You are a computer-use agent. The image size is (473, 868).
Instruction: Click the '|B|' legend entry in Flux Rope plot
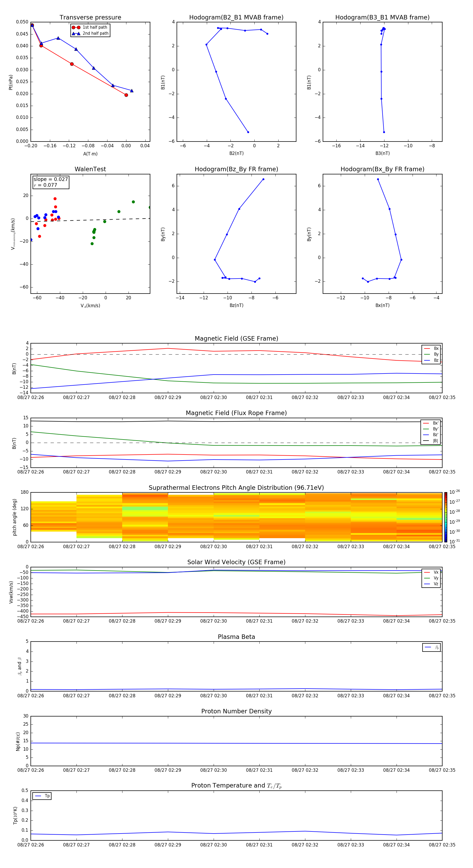[x=431, y=441]
